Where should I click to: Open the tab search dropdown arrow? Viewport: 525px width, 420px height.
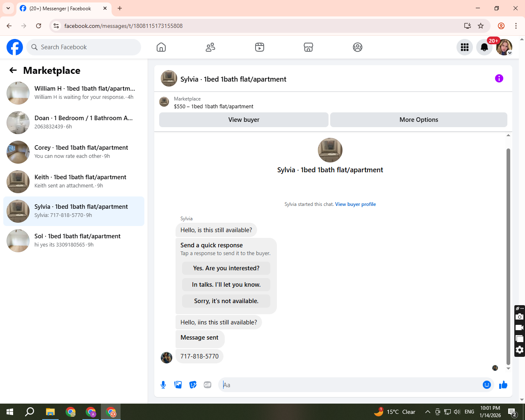(x=8, y=8)
